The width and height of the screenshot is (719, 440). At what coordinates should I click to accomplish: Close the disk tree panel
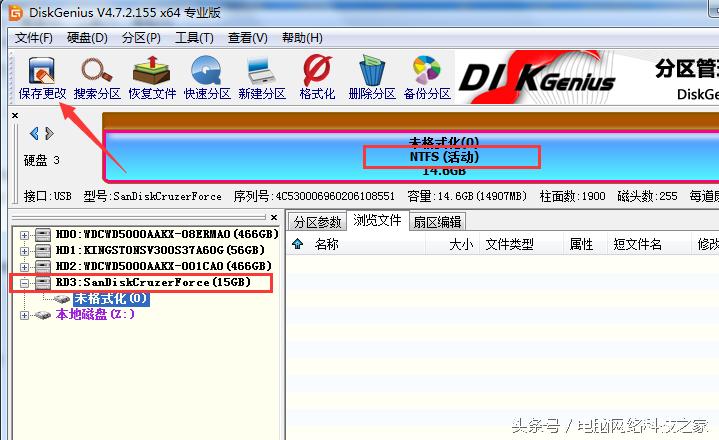[x=274, y=217]
